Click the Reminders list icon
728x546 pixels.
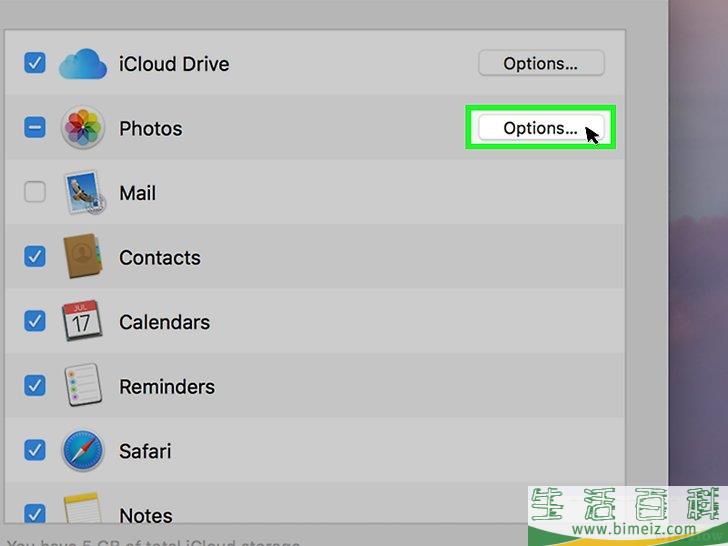(x=83, y=385)
